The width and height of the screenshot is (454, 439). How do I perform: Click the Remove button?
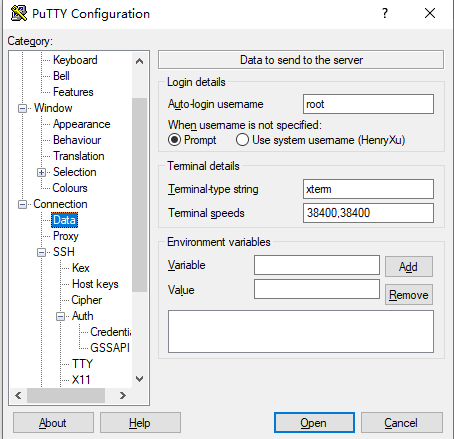[409, 295]
